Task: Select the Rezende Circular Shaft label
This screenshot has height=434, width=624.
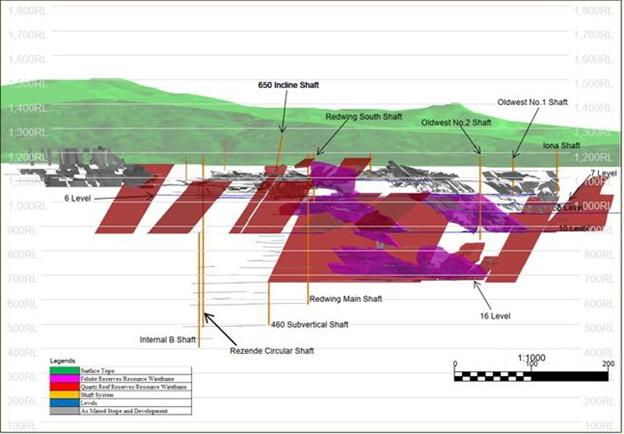Action: click(x=272, y=351)
